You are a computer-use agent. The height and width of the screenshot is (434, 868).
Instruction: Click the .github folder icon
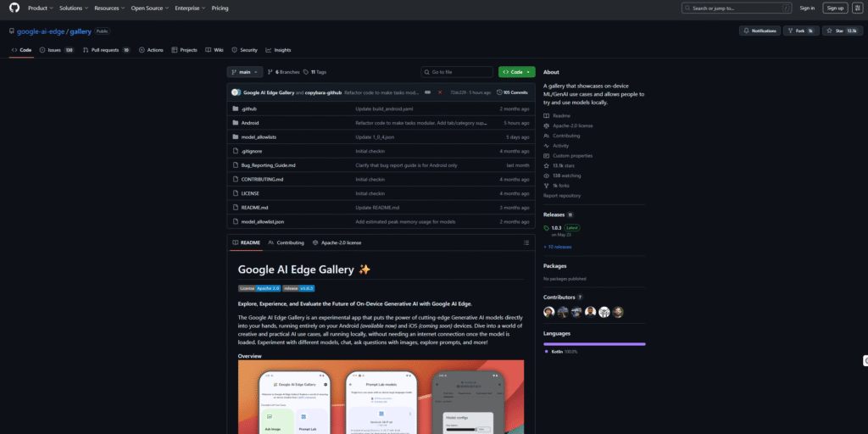point(236,109)
